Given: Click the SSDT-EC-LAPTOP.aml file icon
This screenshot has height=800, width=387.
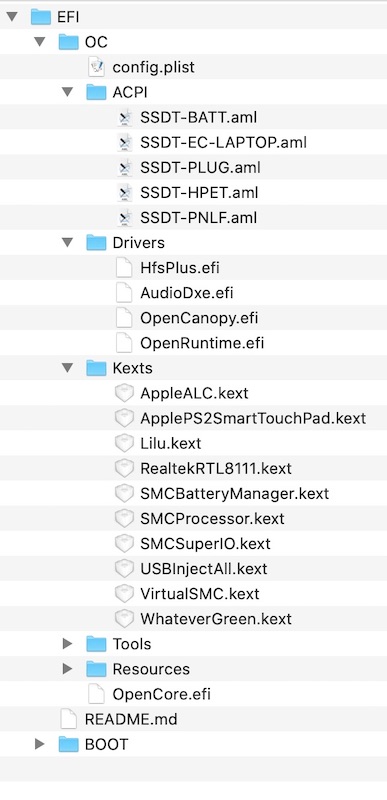Looking at the screenshot, I should [124, 142].
